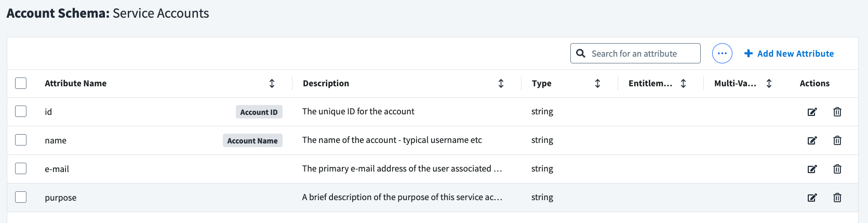The width and height of the screenshot is (868, 223).
Task: Click 'A brief description of the purpose' text
Action: (x=402, y=197)
